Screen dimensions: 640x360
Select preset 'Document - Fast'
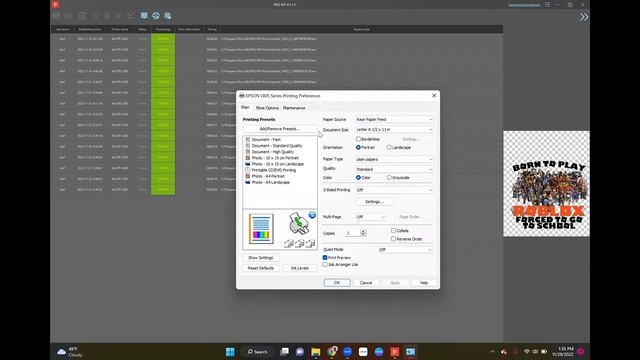[x=266, y=140]
